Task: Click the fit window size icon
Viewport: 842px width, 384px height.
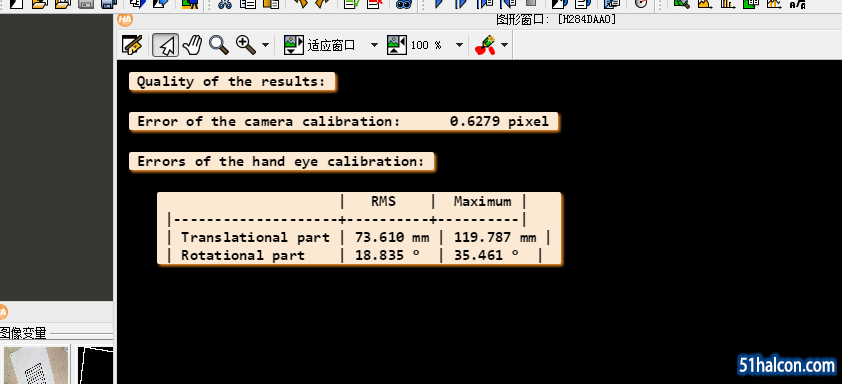Action: coord(294,45)
